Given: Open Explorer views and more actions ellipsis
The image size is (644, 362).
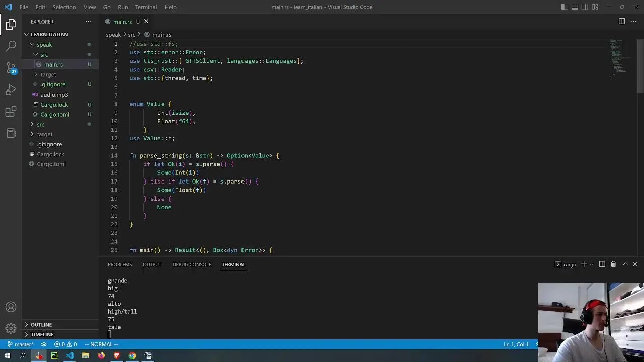Looking at the screenshot, I should (89, 22).
